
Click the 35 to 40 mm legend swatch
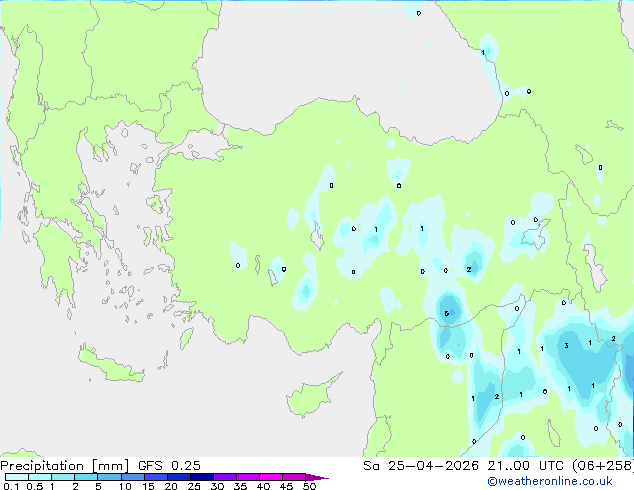pyautogui.click(x=247, y=477)
